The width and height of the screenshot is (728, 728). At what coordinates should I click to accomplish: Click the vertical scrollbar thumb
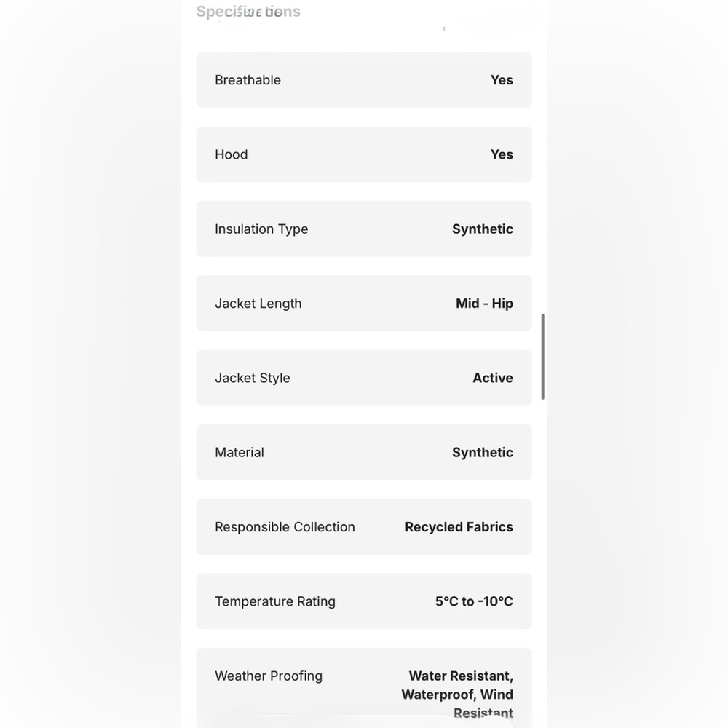(543, 357)
